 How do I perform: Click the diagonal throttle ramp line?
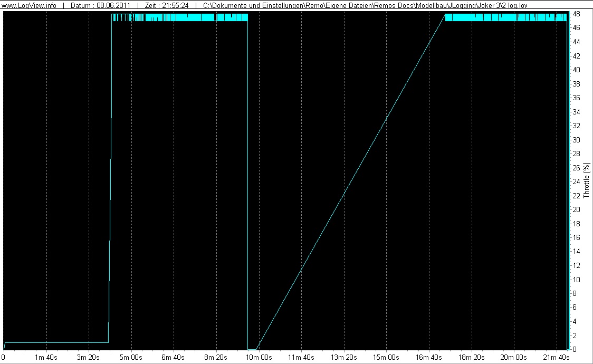[351, 181]
